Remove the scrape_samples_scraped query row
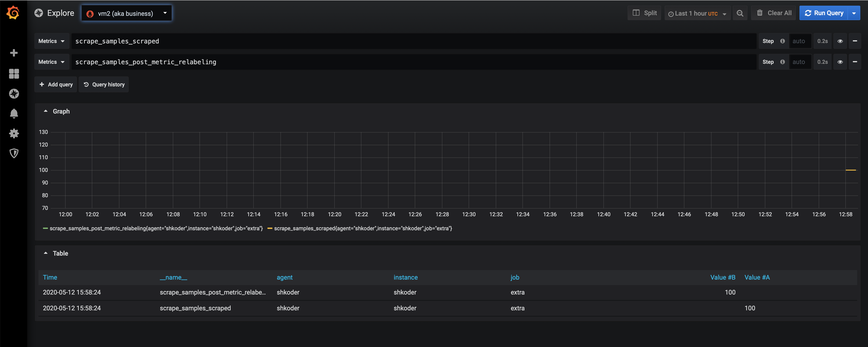868x347 pixels. [x=855, y=41]
